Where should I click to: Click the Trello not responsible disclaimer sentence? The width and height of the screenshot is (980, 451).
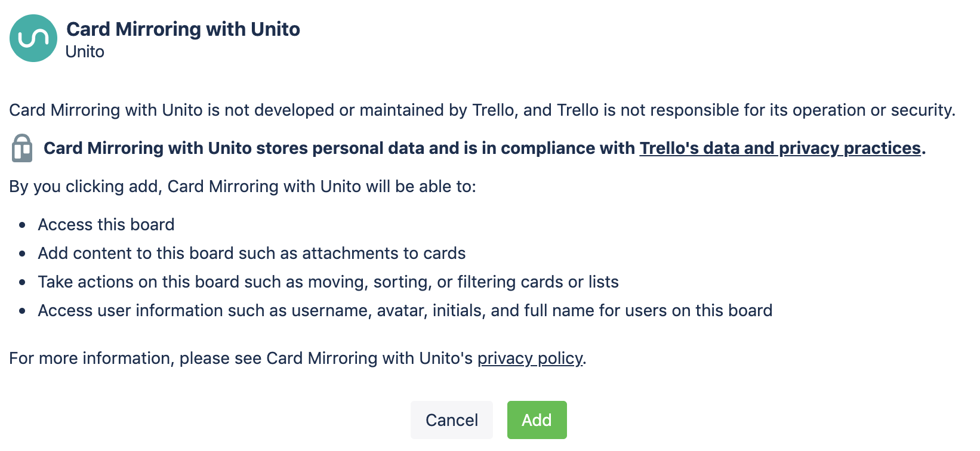[482, 110]
